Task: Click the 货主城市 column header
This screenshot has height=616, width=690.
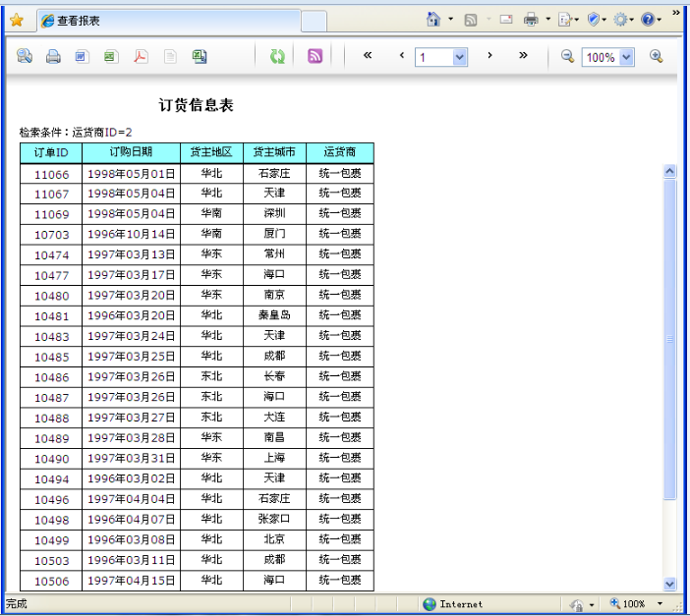Action: 274,152
